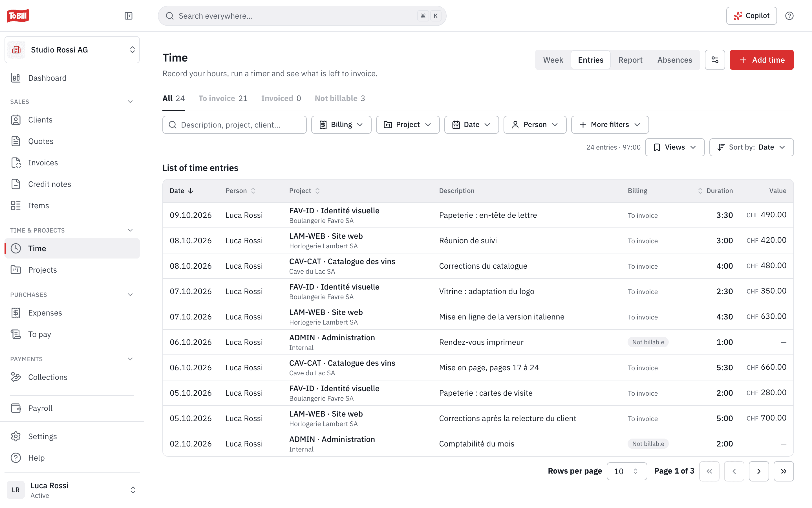The image size is (812, 508).
Task: Open Settings in the sidebar
Action: point(72,436)
